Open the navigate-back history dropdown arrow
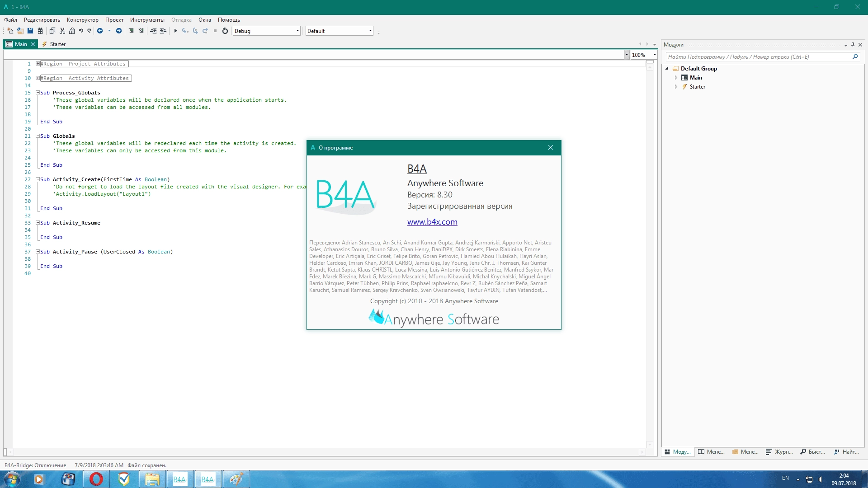The image size is (868, 488). point(109,31)
